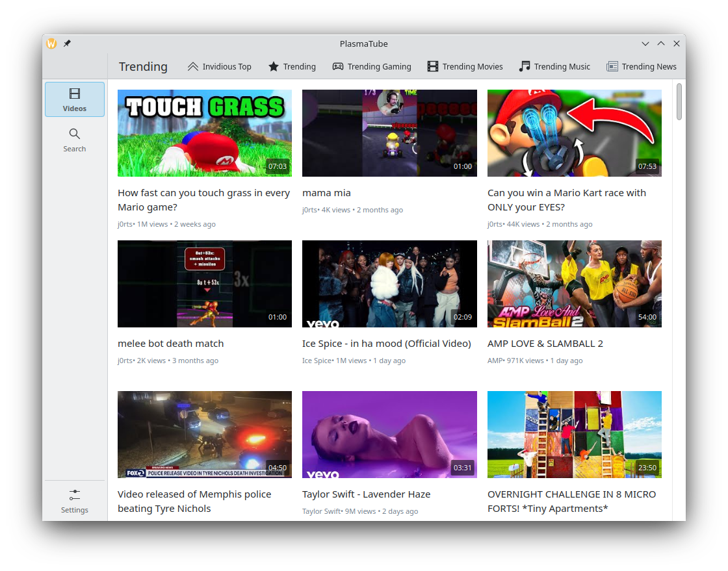728x571 pixels.
Task: Close the PlasmaTube window
Action: click(677, 44)
